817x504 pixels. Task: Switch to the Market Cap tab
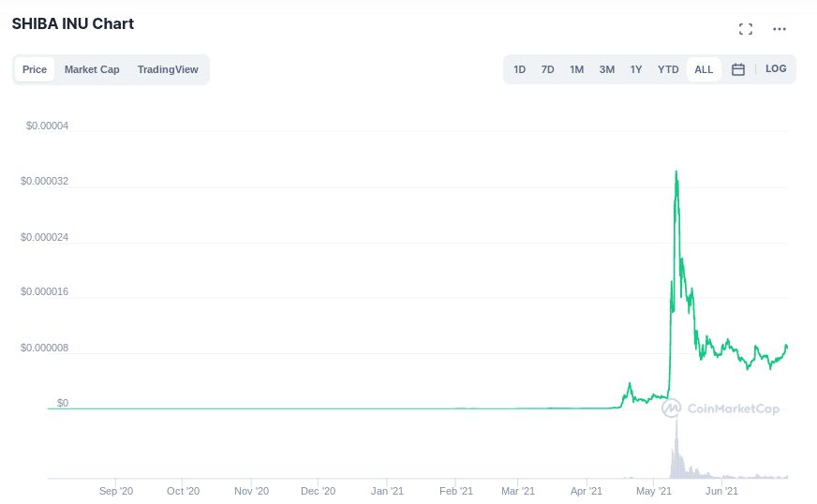coord(92,69)
